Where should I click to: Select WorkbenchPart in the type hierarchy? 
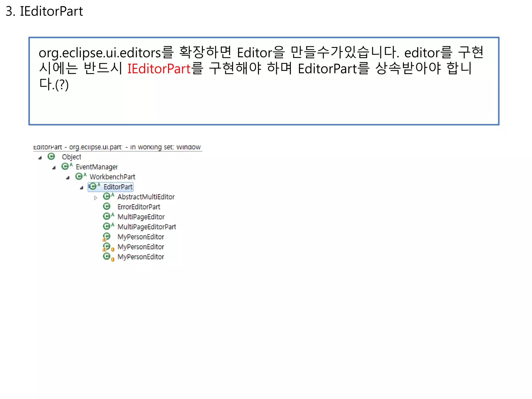point(112,177)
